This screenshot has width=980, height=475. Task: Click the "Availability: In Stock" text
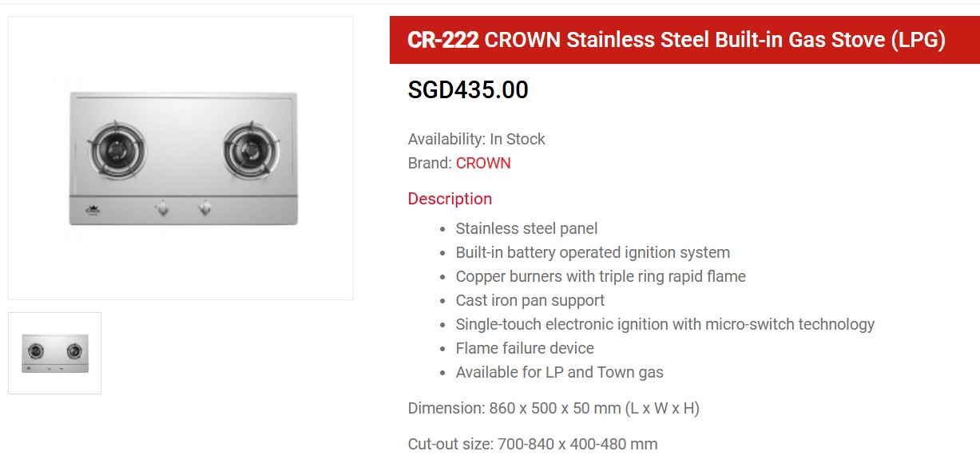pos(476,139)
